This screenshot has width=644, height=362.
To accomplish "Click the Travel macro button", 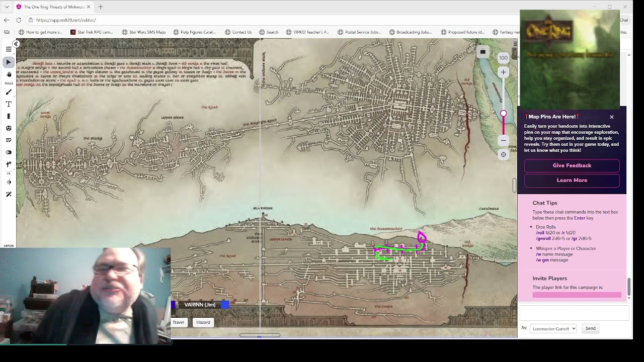I will pyautogui.click(x=179, y=322).
